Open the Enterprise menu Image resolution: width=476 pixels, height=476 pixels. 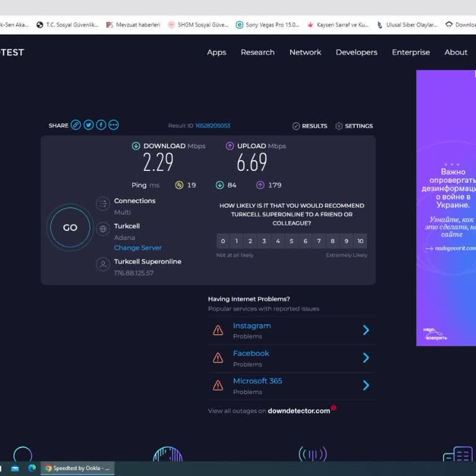[411, 52]
